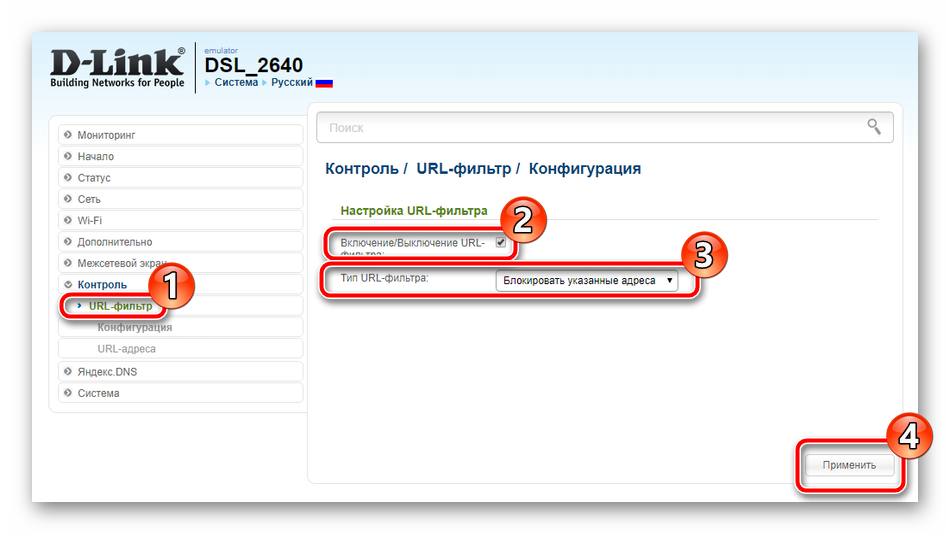Viewport: 950px width, 534px height.
Task: Click the Конфигурация breadcrumb text
Action: tap(585, 169)
